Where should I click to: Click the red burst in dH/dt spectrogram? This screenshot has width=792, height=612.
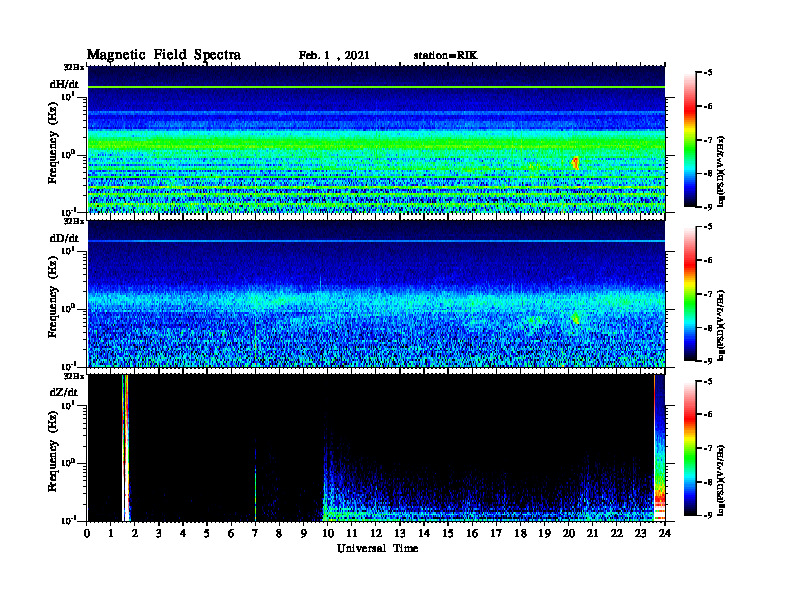tap(575, 163)
